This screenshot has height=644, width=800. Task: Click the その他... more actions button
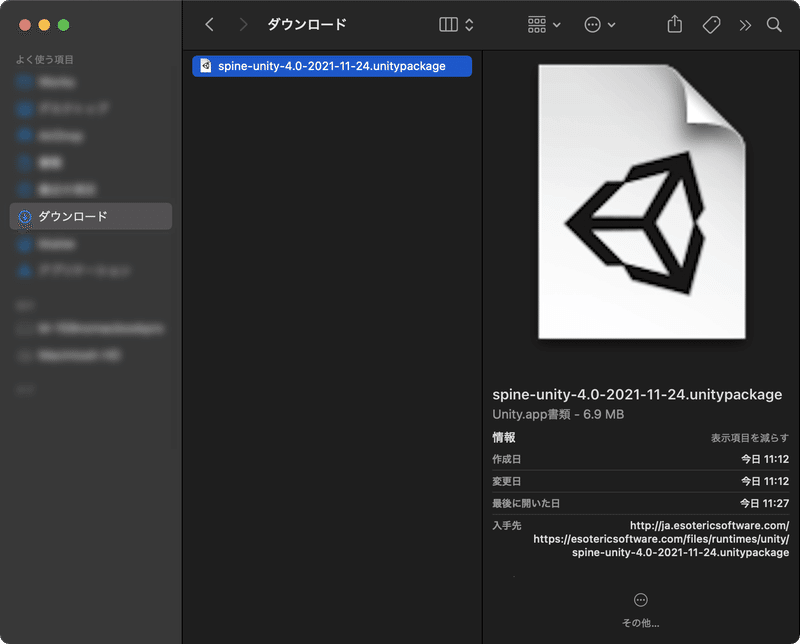pyautogui.click(x=640, y=610)
